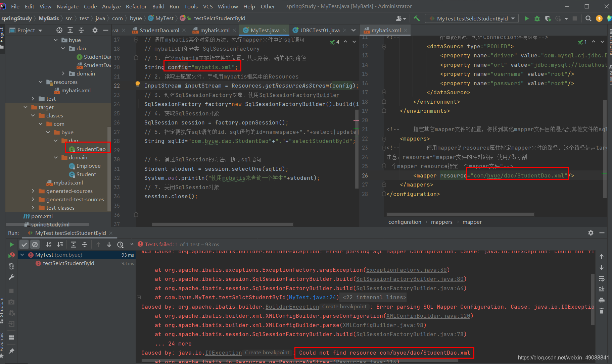
Task: Jump to previous failed test
Action: 98,245
